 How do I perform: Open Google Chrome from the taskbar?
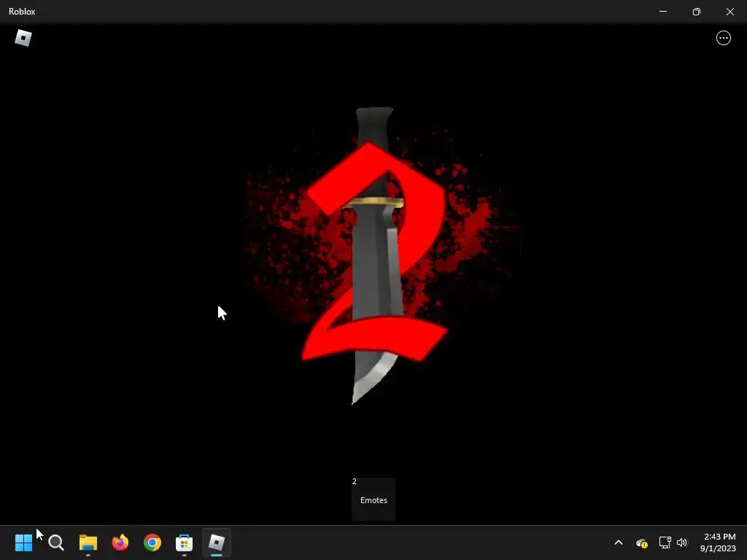click(x=152, y=542)
